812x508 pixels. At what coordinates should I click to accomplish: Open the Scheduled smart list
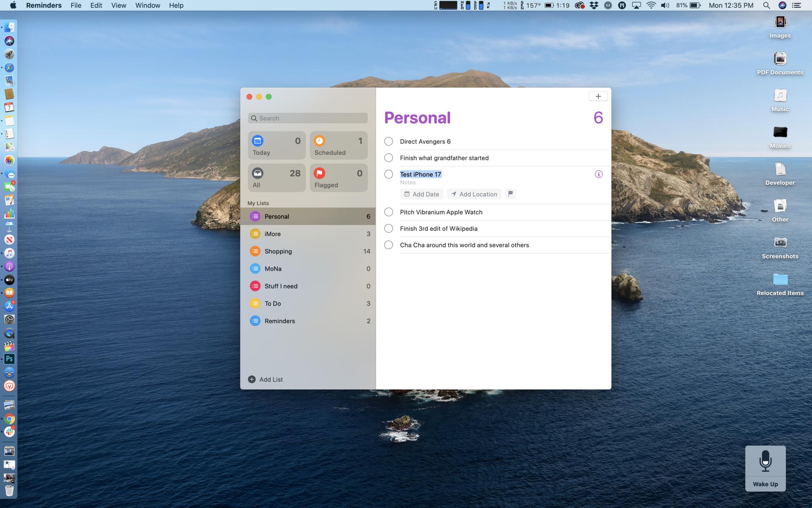click(339, 146)
